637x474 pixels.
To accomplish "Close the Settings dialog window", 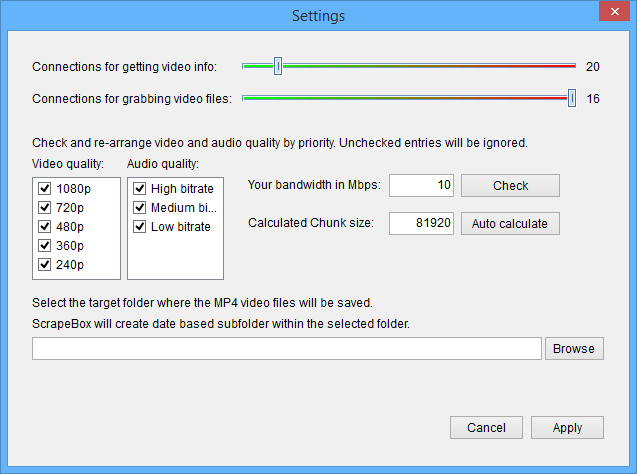I will pyautogui.click(x=613, y=14).
